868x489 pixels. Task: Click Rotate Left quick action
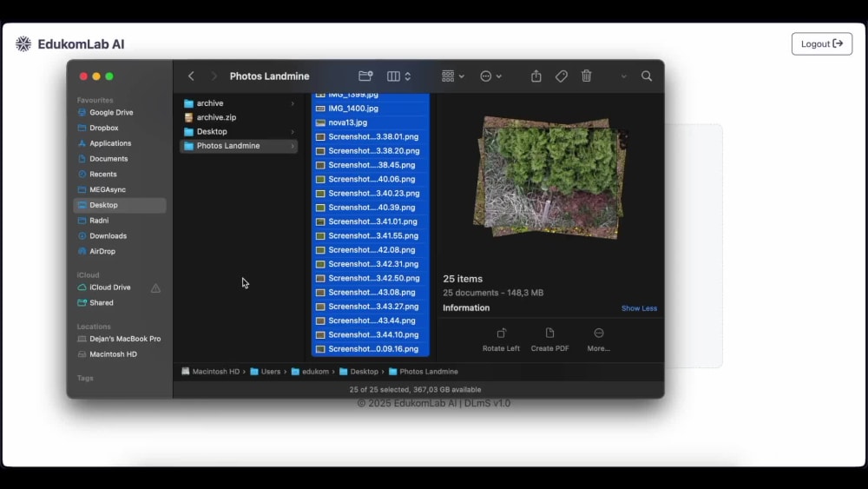pos(501,340)
